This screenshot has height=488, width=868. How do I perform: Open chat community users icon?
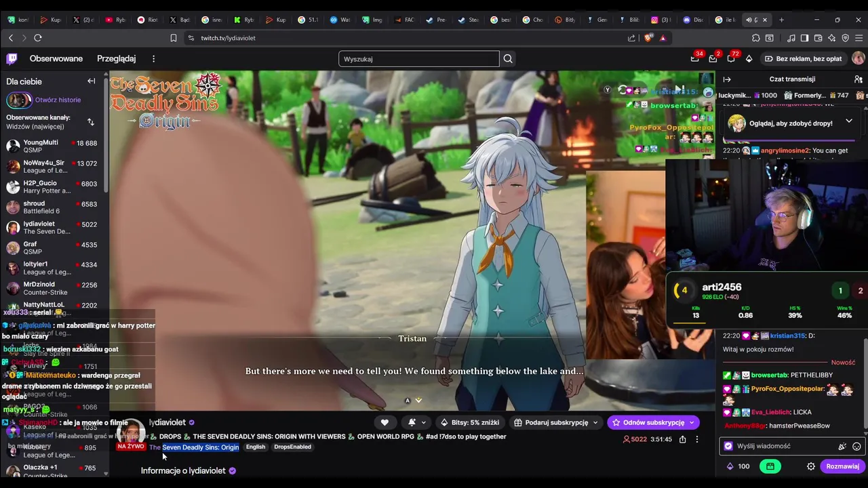[x=858, y=79]
